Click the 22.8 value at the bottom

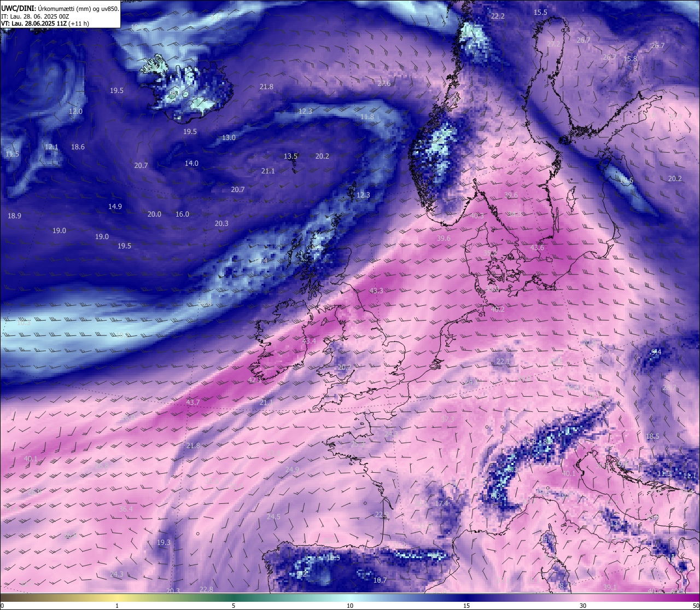point(206,589)
